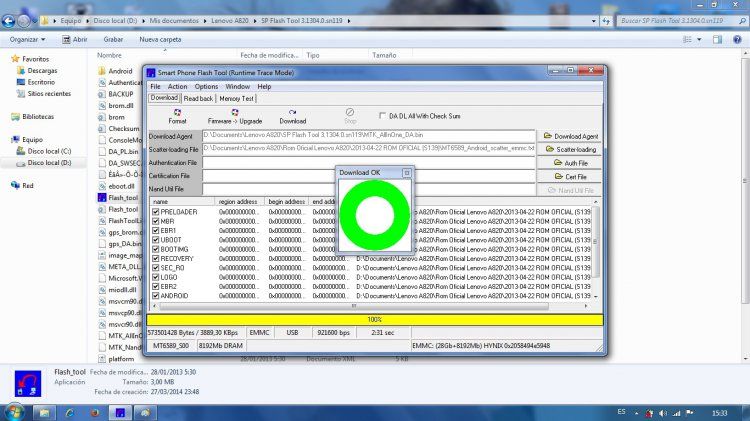Click the Scatter-loading File path field

point(369,149)
